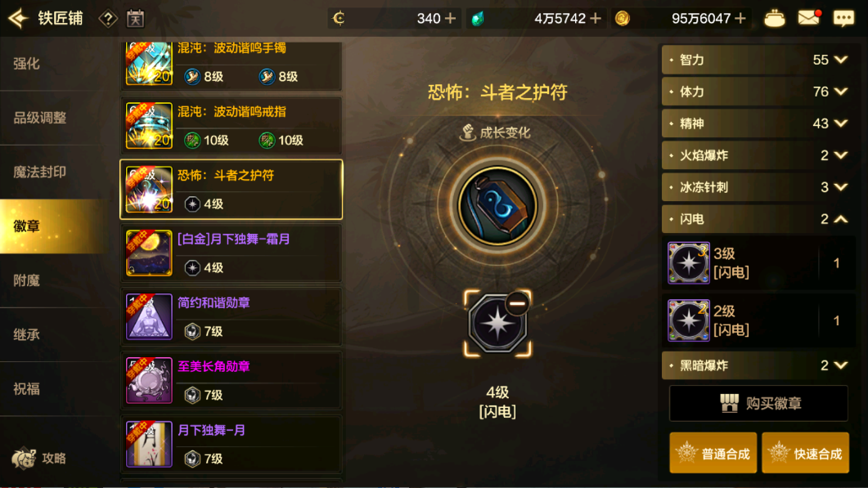Click the 购买徽章 button

758,403
